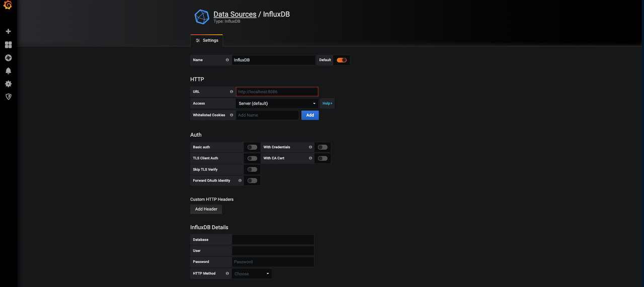Screen dimensions: 644x287
Task: Click the info icon beside With CA Cert
Action: click(310, 158)
